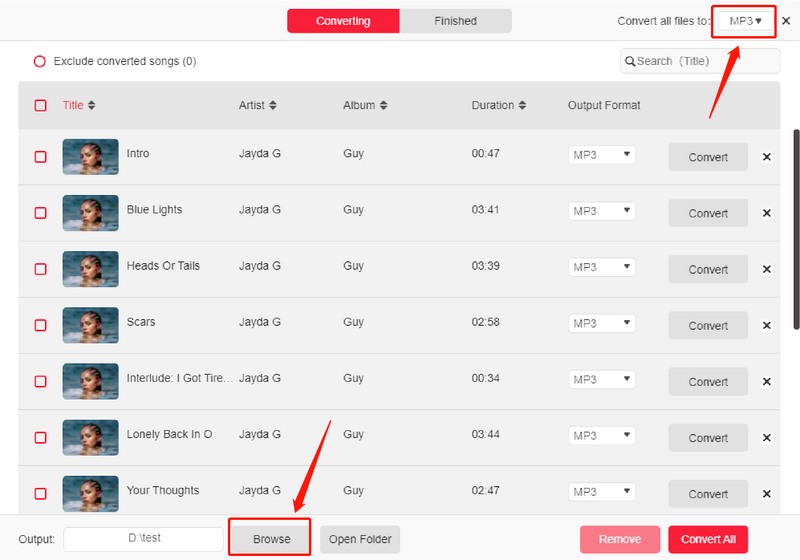
Task: Select the Heads Or Tails checkbox
Action: coord(40,269)
